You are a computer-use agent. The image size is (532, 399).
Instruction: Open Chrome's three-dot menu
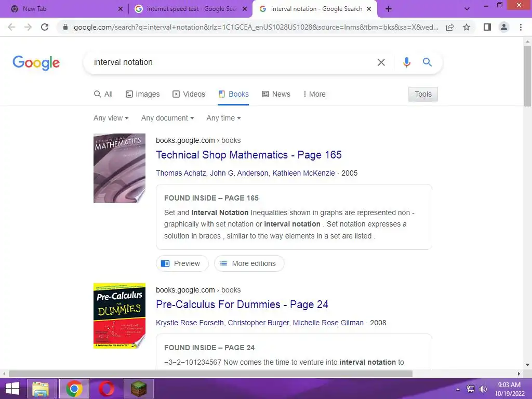pos(521,27)
